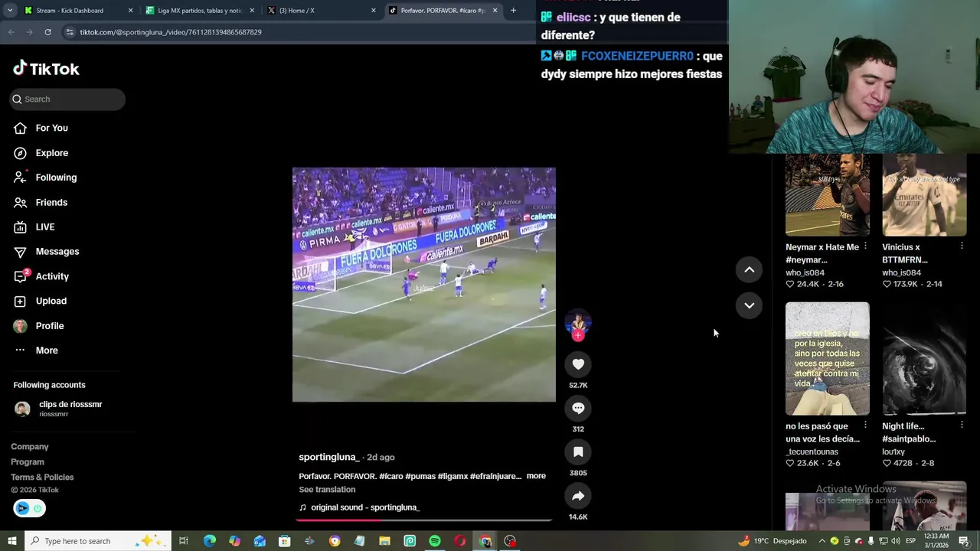The image size is (980, 551).
Task: Open Vinicius x BTTMFRN thumbnail
Action: tap(924, 194)
